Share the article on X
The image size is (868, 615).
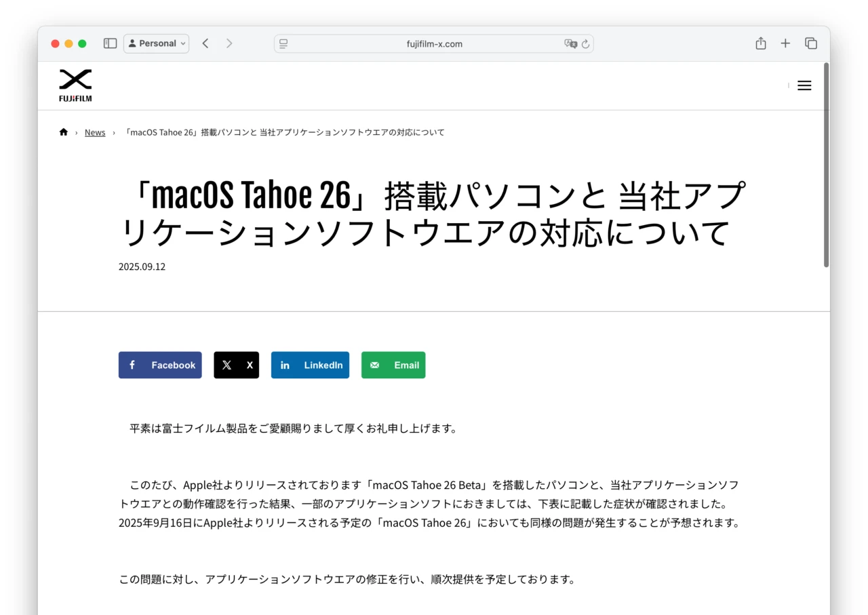(x=236, y=365)
